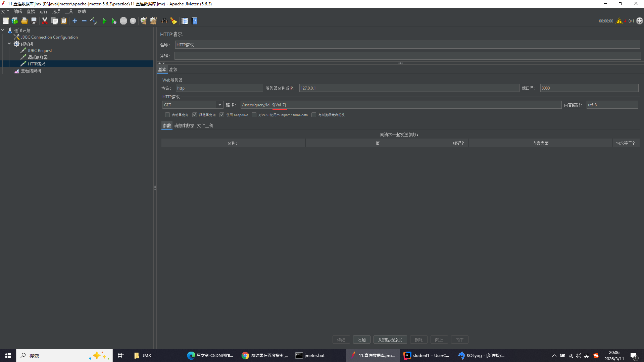The image size is (644, 362).
Task: Clear results with single broom-gear icon
Action: (x=144, y=21)
